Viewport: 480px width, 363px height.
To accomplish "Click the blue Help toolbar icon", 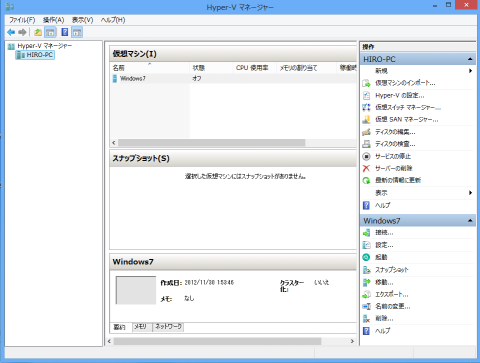I will 65,32.
